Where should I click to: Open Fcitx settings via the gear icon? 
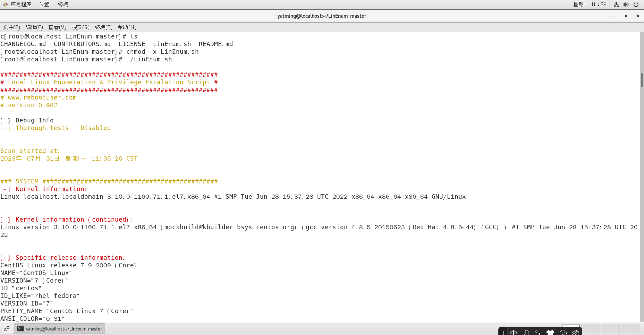point(576,332)
